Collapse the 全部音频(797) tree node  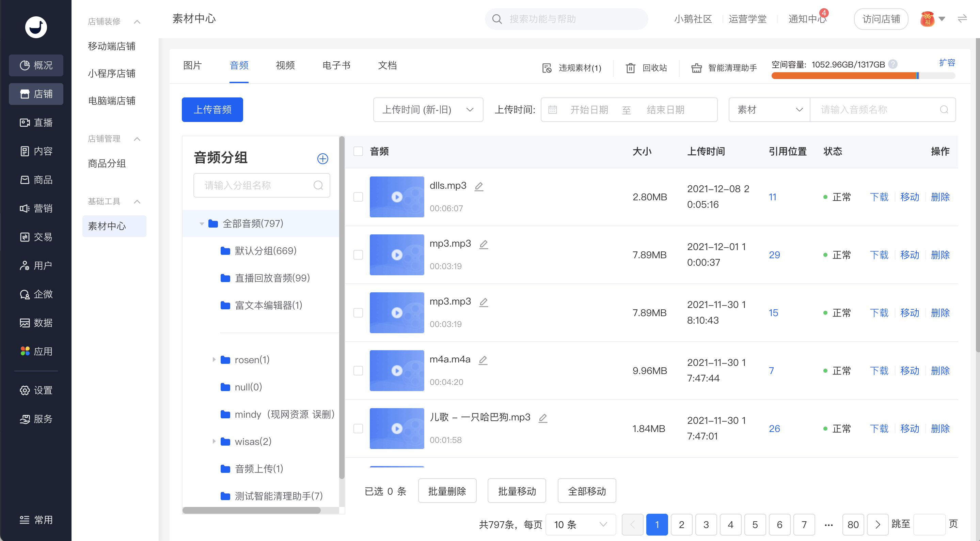202,224
